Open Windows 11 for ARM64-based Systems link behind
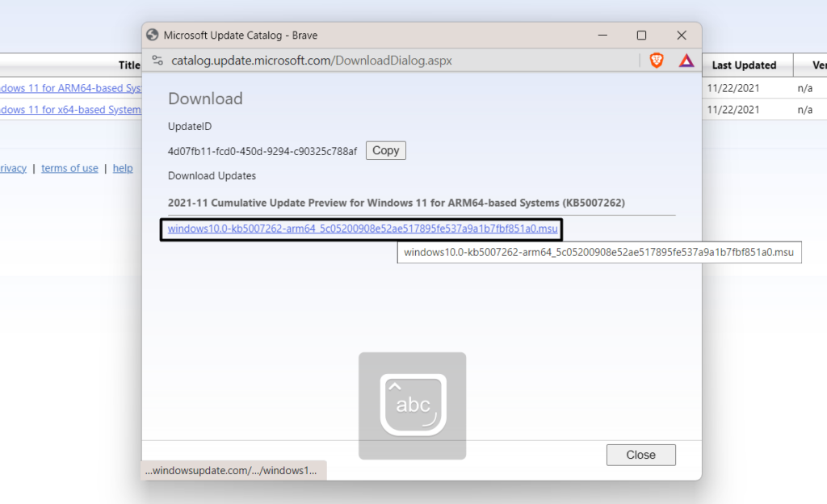Screen dimensions: 827x504 (71, 88)
